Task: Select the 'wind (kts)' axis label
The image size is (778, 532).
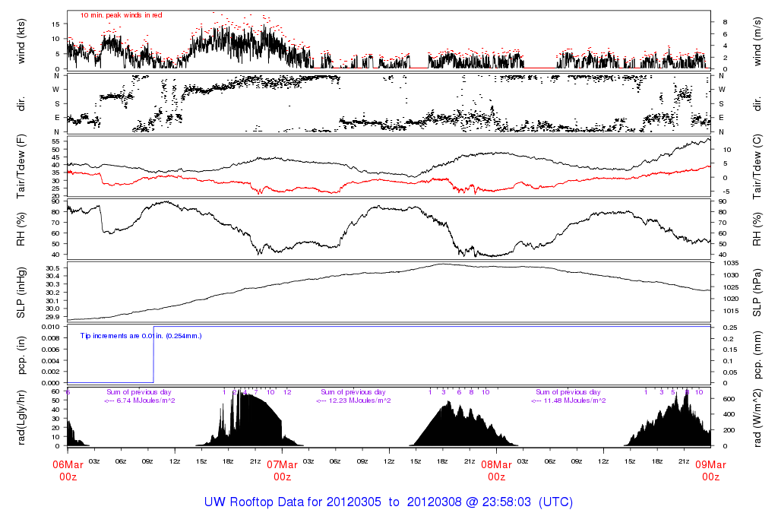Action: pos(21,41)
